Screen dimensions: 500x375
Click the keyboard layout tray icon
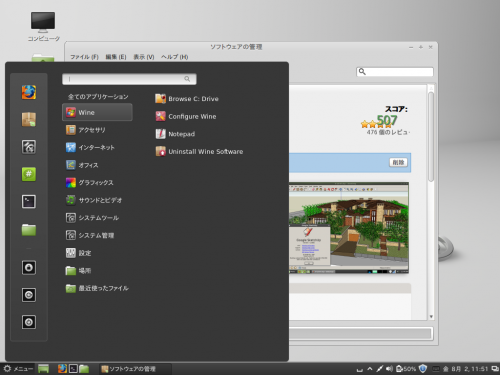(x=436, y=369)
